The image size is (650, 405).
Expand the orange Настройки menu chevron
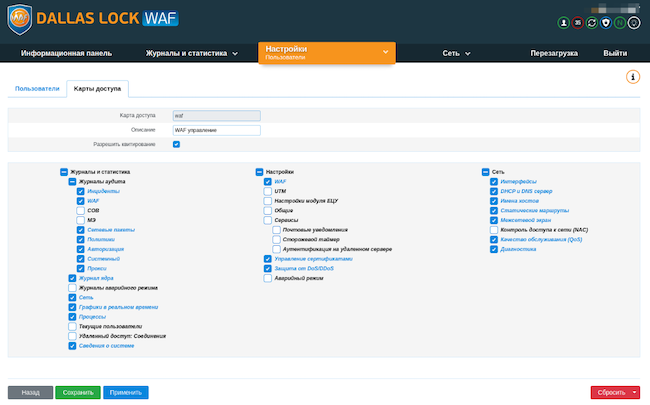click(x=386, y=52)
